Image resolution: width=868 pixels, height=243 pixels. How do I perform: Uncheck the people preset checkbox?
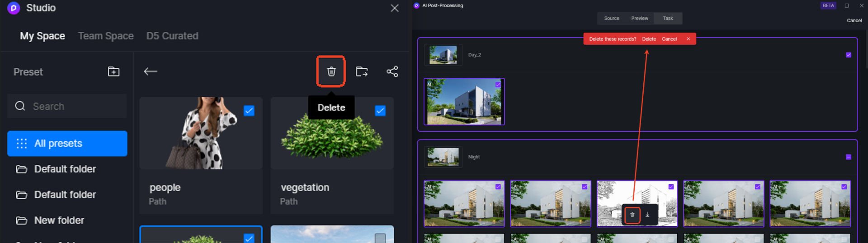(x=249, y=111)
